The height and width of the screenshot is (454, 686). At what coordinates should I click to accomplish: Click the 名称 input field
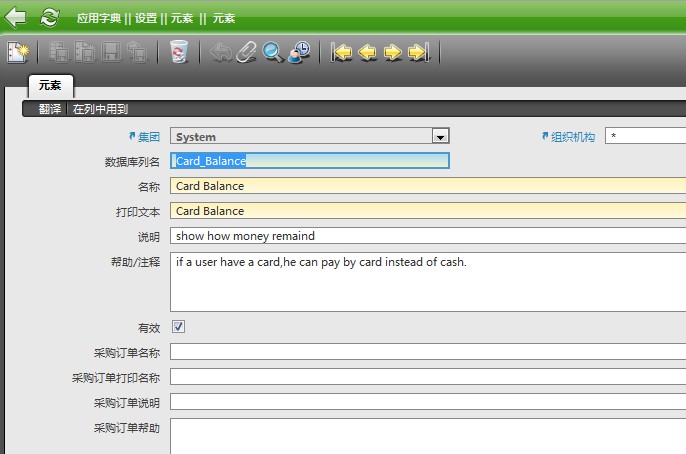coord(428,186)
